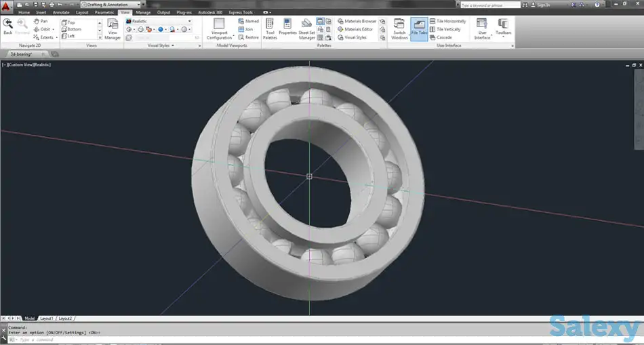Click the Print icon in quick access toolbar
This screenshot has width=644, height=345.
[x=52, y=5]
